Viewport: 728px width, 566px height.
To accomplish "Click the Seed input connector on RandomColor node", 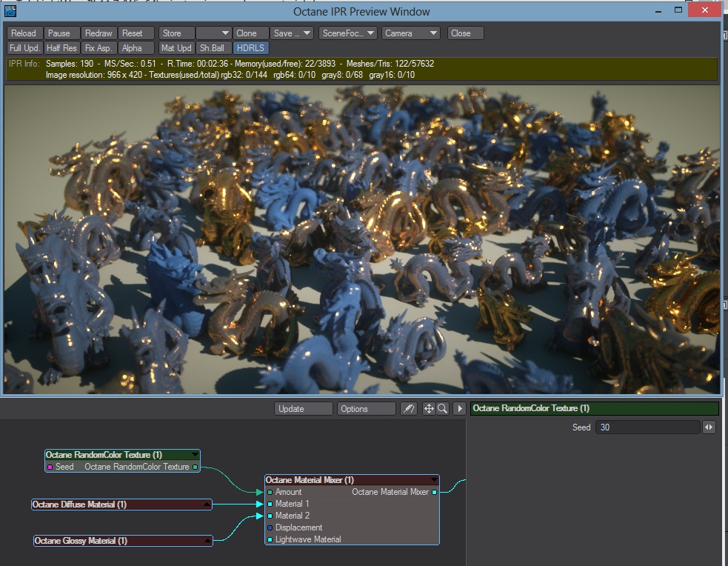I will (50, 467).
